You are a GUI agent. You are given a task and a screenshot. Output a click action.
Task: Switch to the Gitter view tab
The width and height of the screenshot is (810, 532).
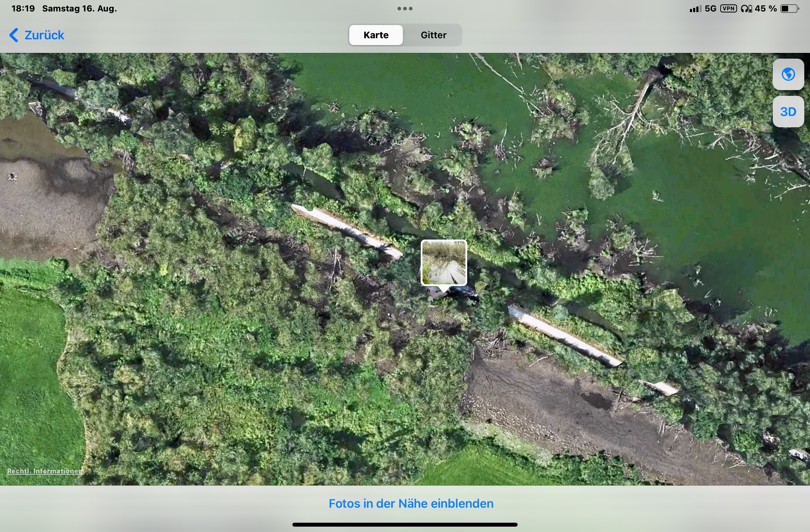[433, 35]
